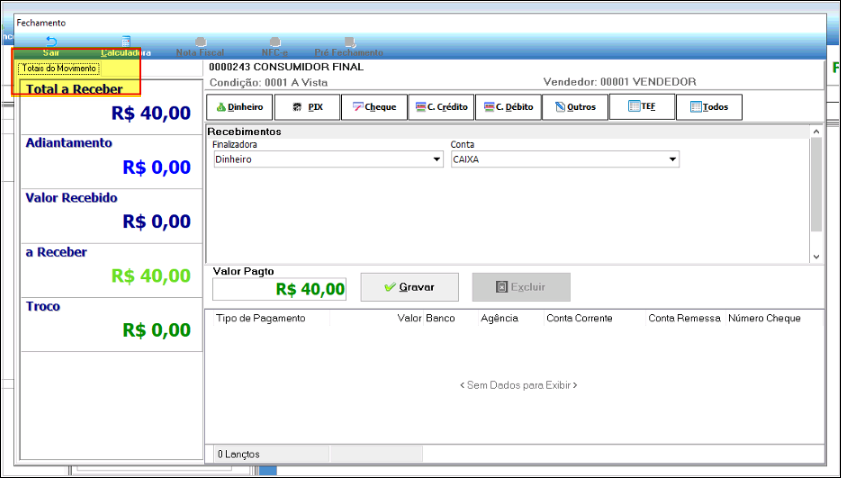This screenshot has height=478, width=841.
Task: Choose PIX payment method
Action: [x=306, y=107]
